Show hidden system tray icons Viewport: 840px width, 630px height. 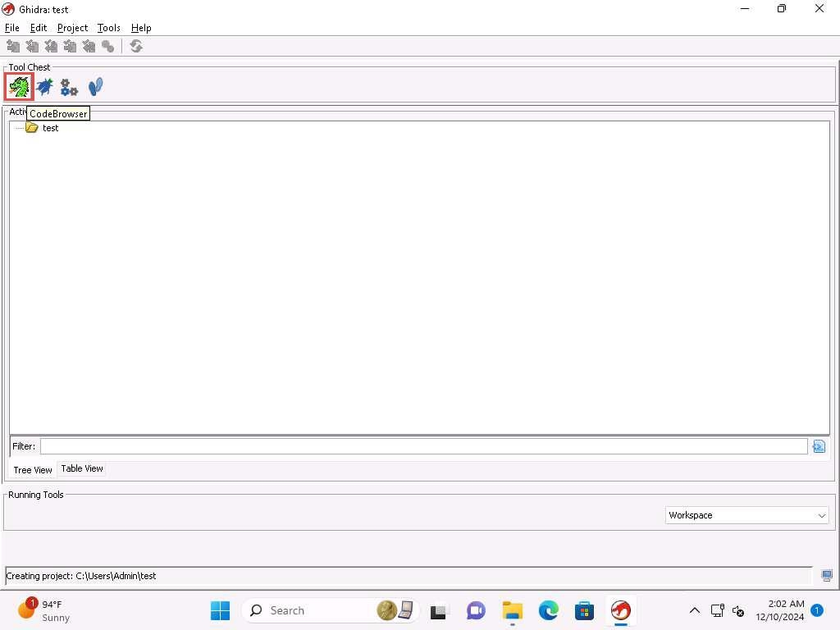[694, 610]
